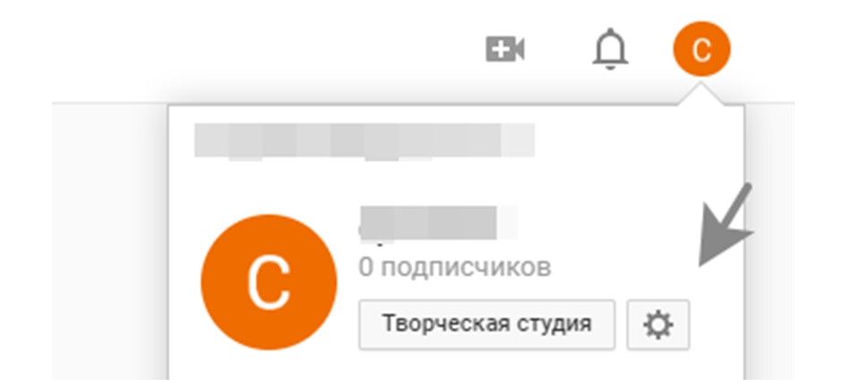Screen dimensions: 868x387
Task: Open YouTube settings via the gear button
Action: coord(657,324)
